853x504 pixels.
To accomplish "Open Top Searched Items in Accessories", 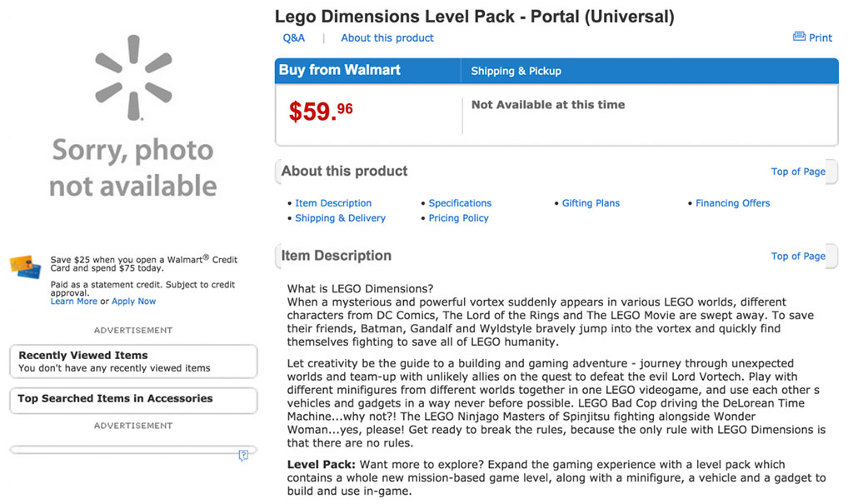I will click(x=133, y=399).
